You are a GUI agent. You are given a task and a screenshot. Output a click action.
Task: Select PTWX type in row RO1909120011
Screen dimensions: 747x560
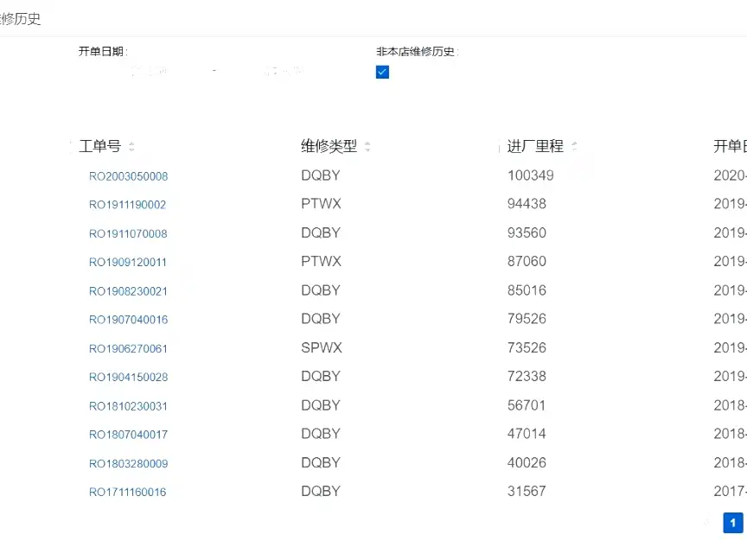point(321,262)
